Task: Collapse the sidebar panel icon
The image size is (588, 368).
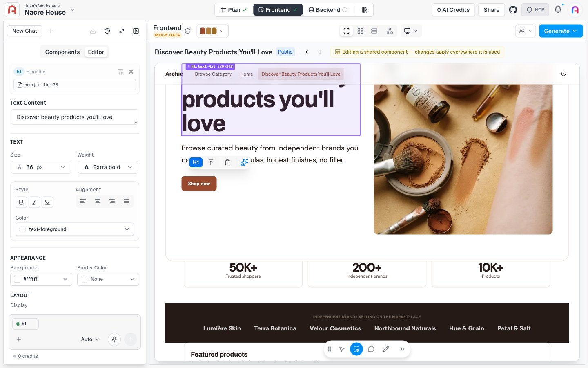Action: (x=136, y=31)
